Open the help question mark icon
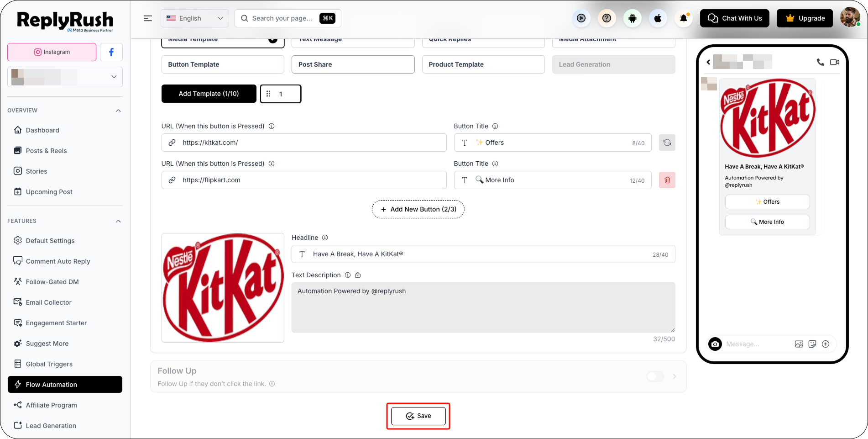 (607, 18)
